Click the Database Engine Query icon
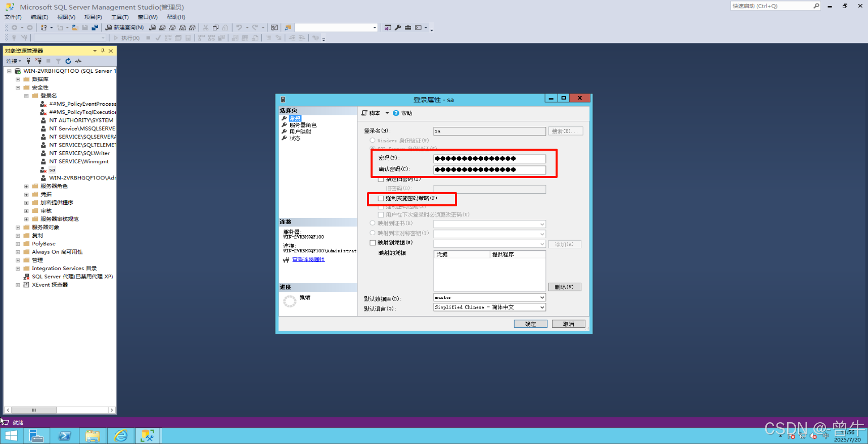This screenshot has width=868, height=444. pyautogui.click(x=152, y=27)
